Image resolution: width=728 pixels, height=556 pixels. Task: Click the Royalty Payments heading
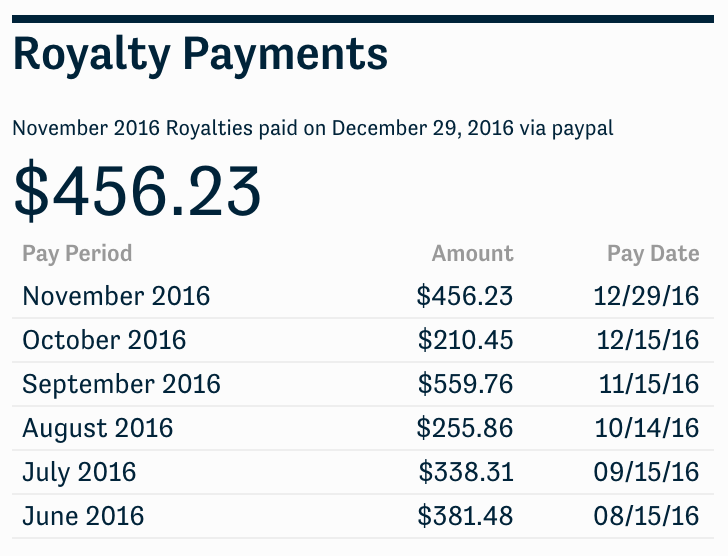[200, 55]
